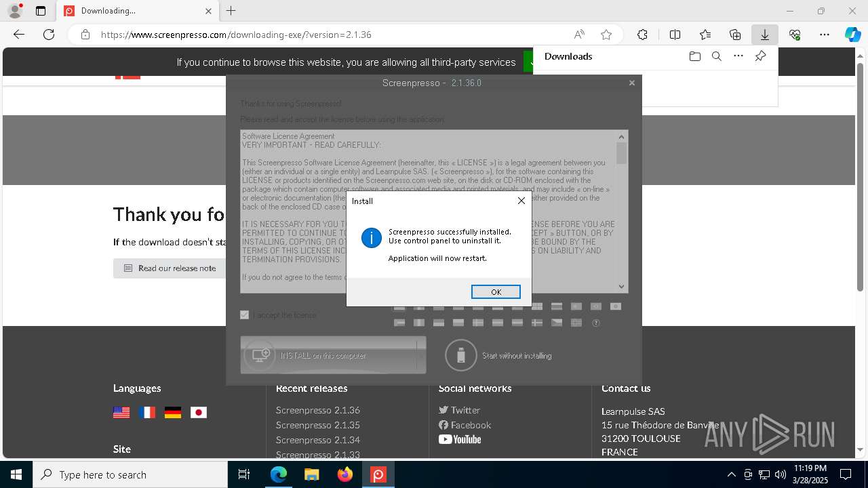Launch Firefox from the taskbar
Viewport: 868px width, 488px height.
coord(344,474)
